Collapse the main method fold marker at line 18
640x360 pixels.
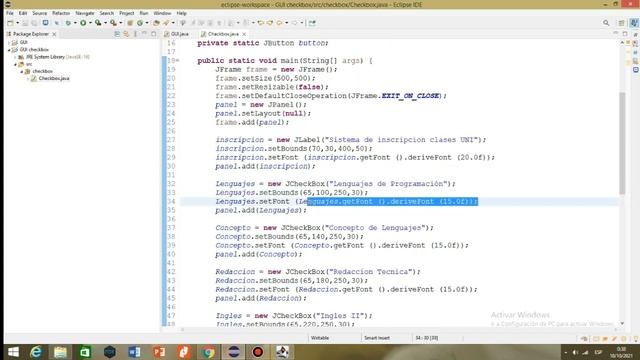178,61
